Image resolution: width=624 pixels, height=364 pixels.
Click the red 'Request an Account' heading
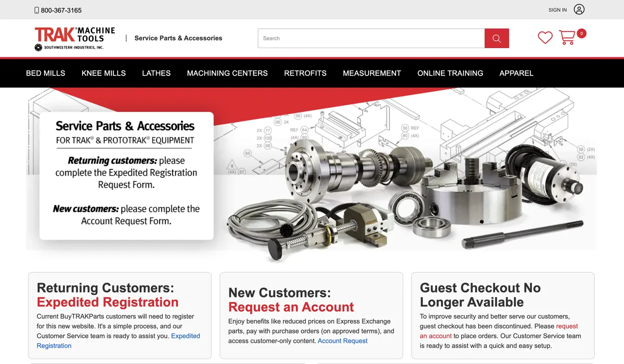point(291,307)
